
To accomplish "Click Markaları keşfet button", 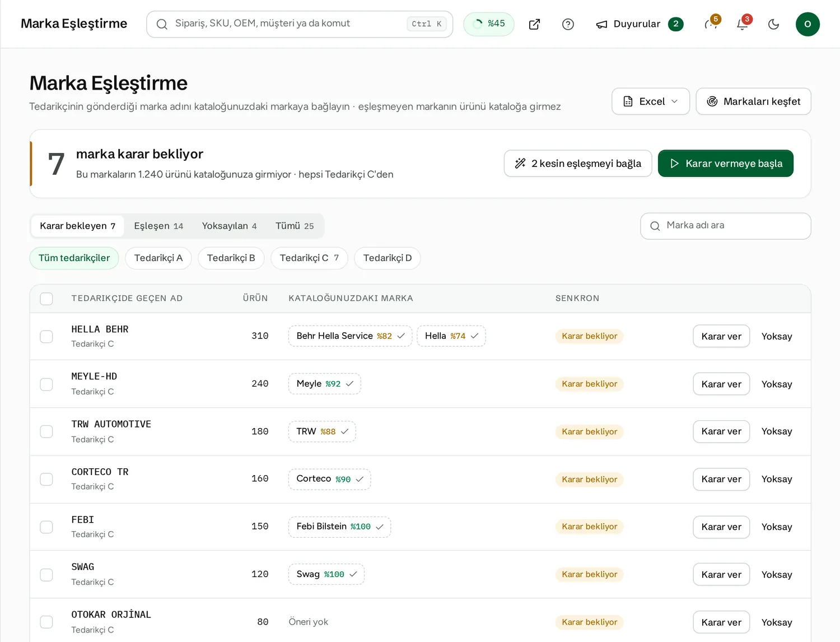I will pyautogui.click(x=754, y=101).
